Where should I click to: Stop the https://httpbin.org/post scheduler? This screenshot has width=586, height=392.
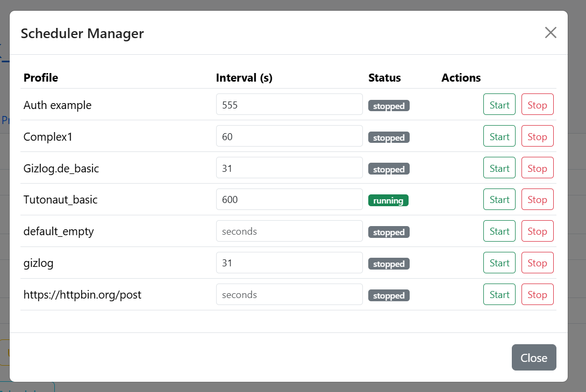coord(537,295)
